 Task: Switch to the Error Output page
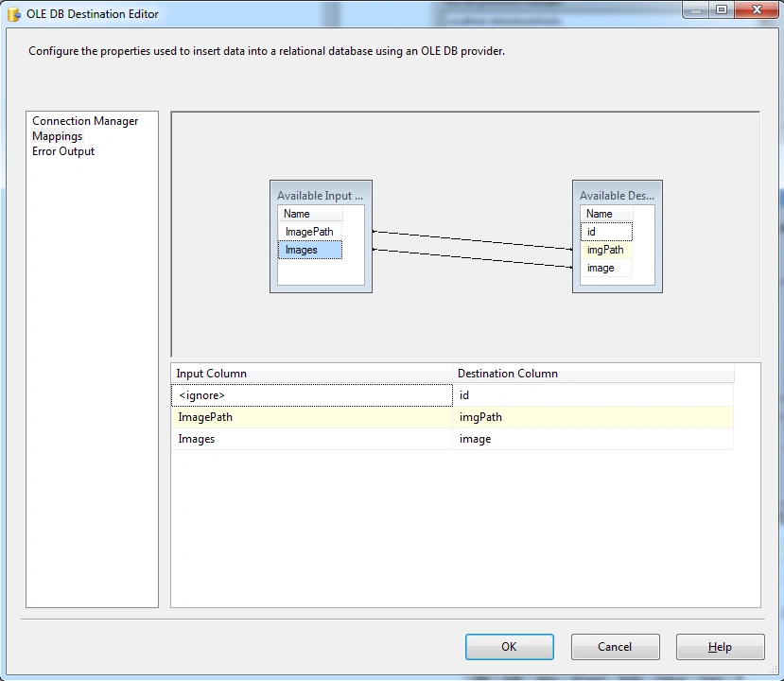click(63, 151)
